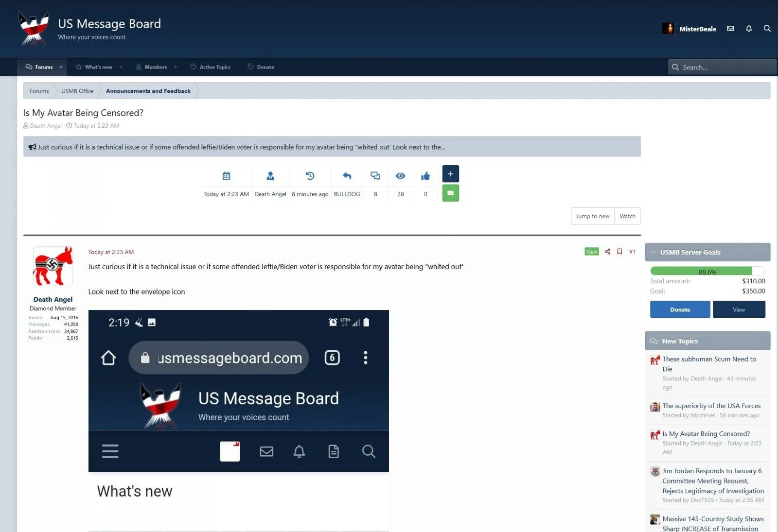Click MisterBeale username in header
The width and height of the screenshot is (778, 532).
[x=698, y=29]
